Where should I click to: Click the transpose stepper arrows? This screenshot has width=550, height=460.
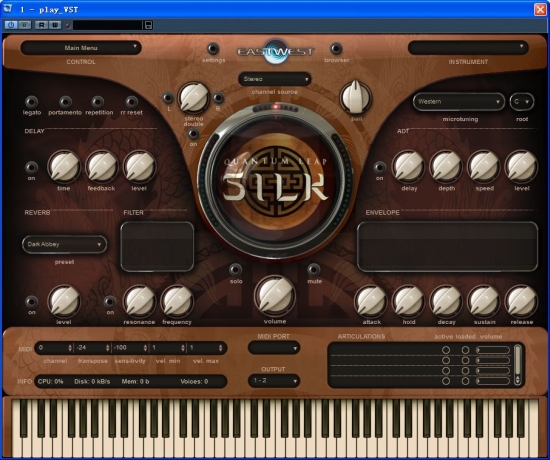click(x=108, y=348)
